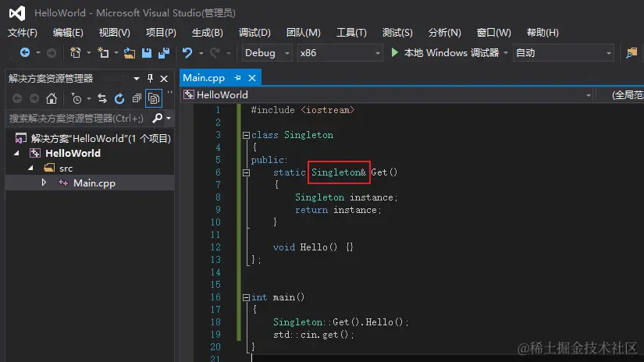Open the pending changes filter icon
Screen dimensions: 644x362
(x=76, y=98)
